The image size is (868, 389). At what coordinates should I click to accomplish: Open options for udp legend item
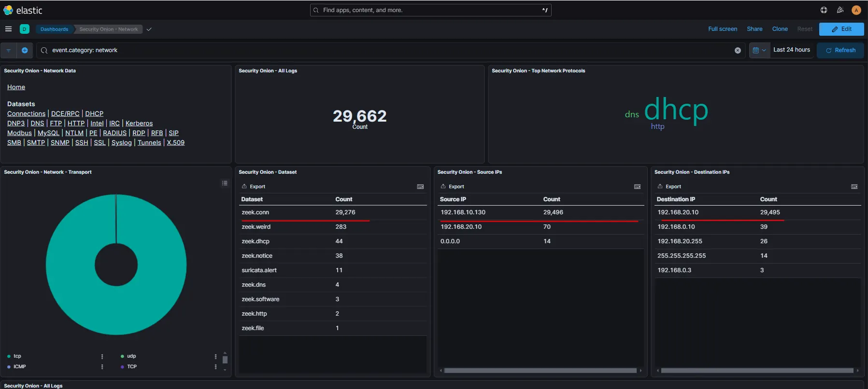click(x=215, y=357)
